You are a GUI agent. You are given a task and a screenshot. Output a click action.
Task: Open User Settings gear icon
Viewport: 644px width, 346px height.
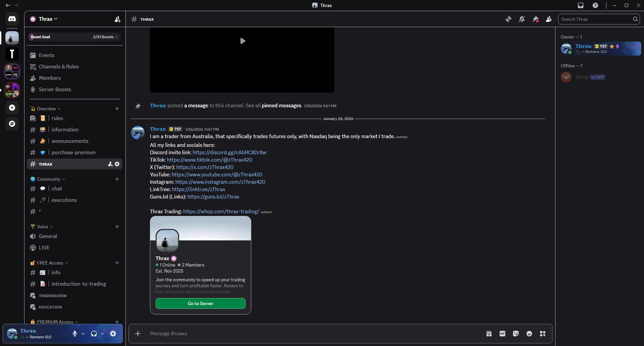[x=113, y=334]
